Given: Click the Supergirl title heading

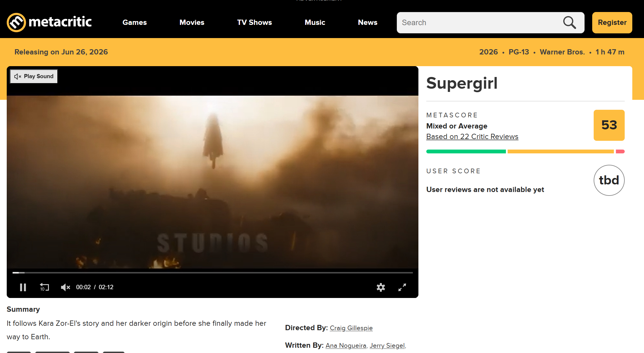Looking at the screenshot, I should (462, 83).
